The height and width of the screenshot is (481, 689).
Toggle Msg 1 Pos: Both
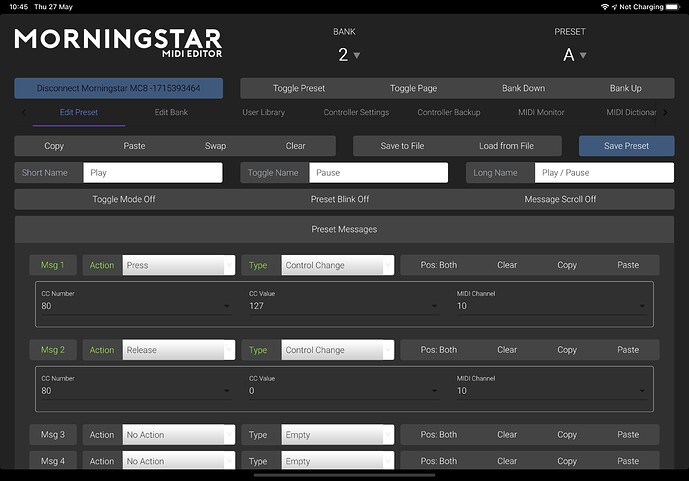439,265
